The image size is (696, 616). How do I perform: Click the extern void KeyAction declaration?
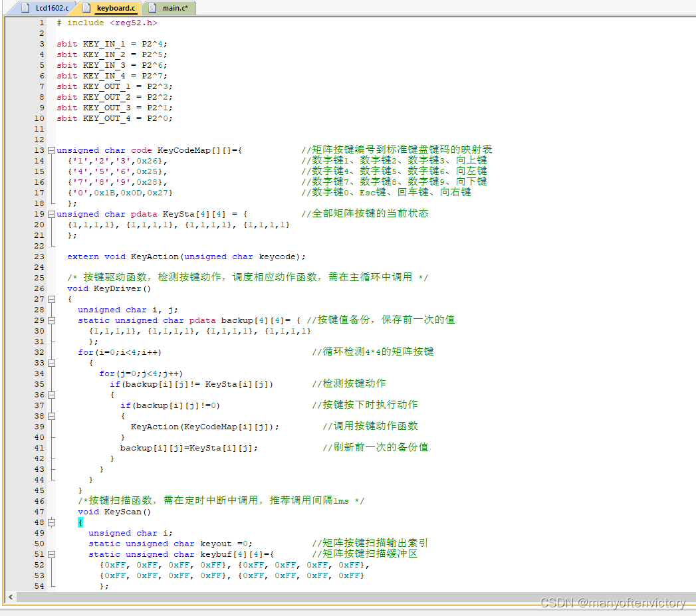[x=186, y=257]
